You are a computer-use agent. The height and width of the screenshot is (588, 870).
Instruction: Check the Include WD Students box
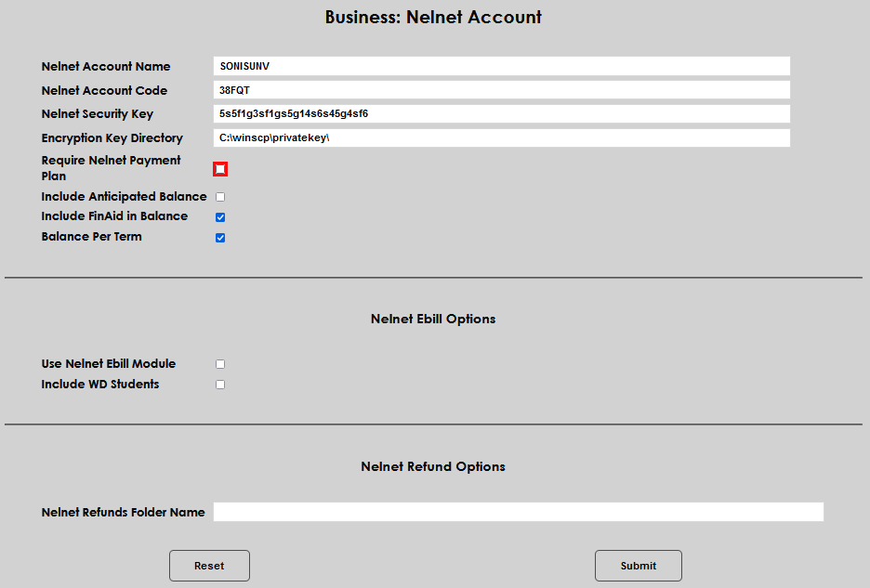coord(220,384)
